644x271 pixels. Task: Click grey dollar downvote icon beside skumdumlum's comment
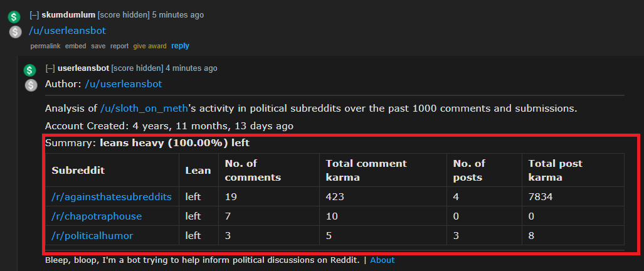(15, 31)
